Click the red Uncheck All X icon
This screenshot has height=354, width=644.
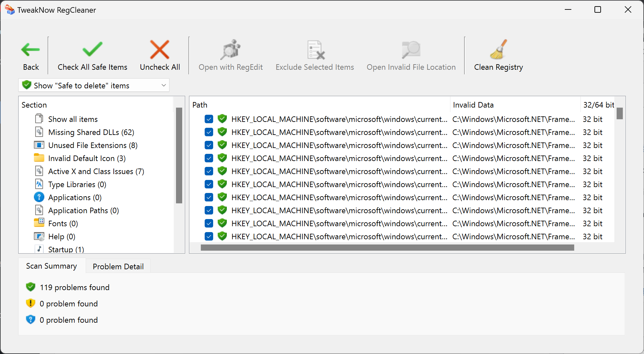[160, 50]
